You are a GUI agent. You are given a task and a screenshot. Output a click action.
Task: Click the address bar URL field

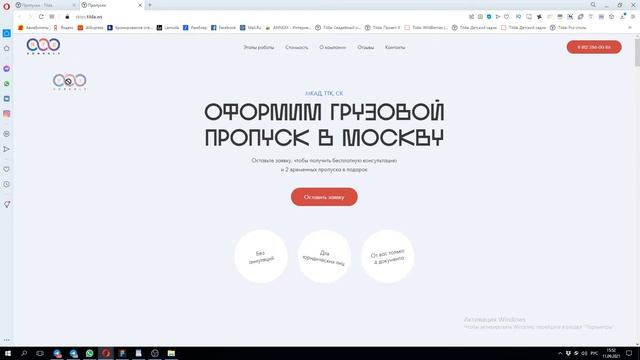265,17
